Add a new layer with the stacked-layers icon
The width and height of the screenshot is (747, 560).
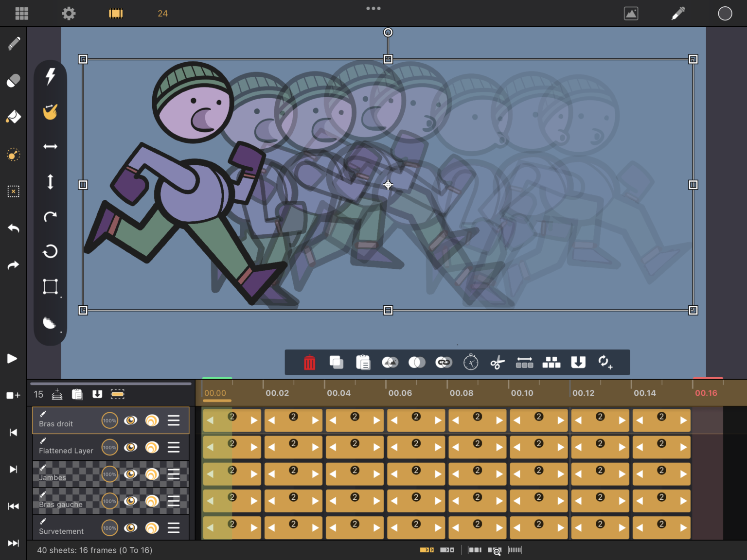(57, 395)
